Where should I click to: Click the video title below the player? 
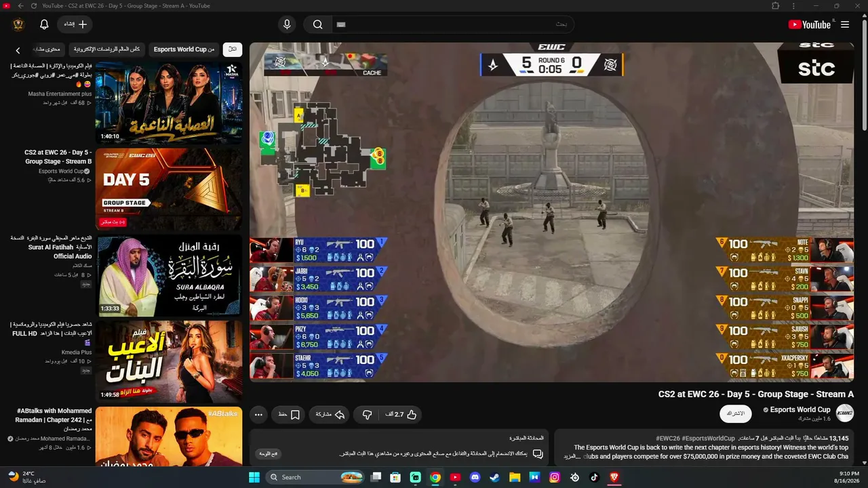(x=756, y=394)
